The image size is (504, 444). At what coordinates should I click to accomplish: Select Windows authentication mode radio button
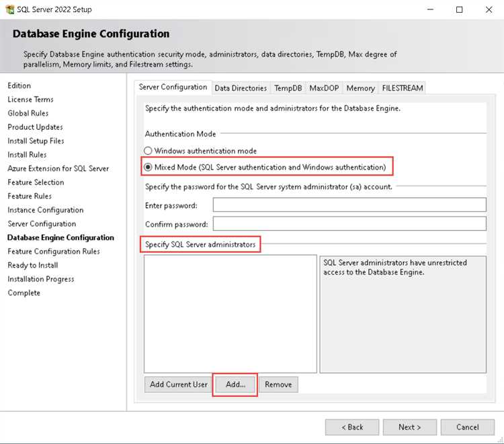pos(149,151)
